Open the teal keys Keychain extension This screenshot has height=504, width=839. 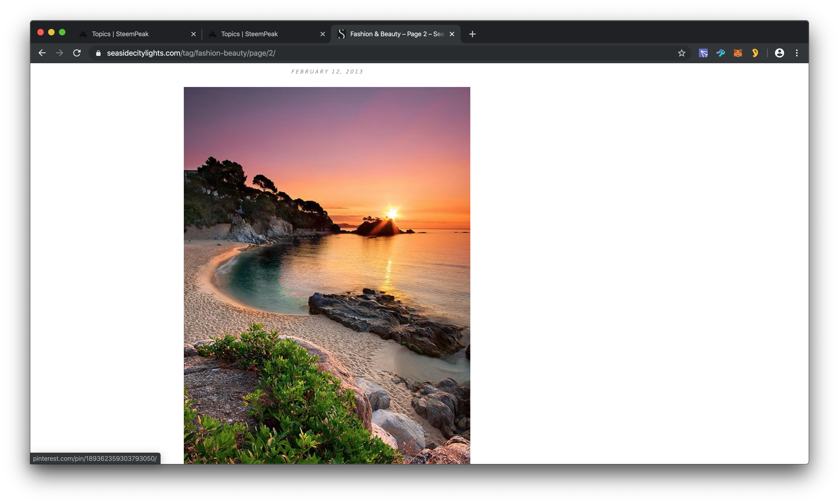[x=720, y=53]
